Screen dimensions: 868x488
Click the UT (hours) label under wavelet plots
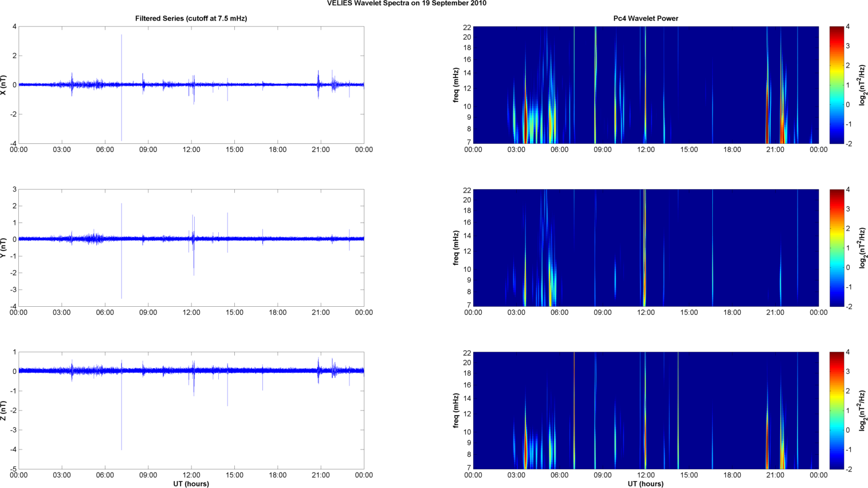(x=645, y=484)
